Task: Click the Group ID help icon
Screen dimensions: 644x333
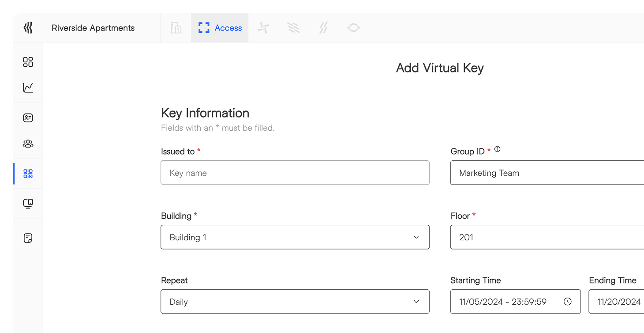Action: point(498,149)
